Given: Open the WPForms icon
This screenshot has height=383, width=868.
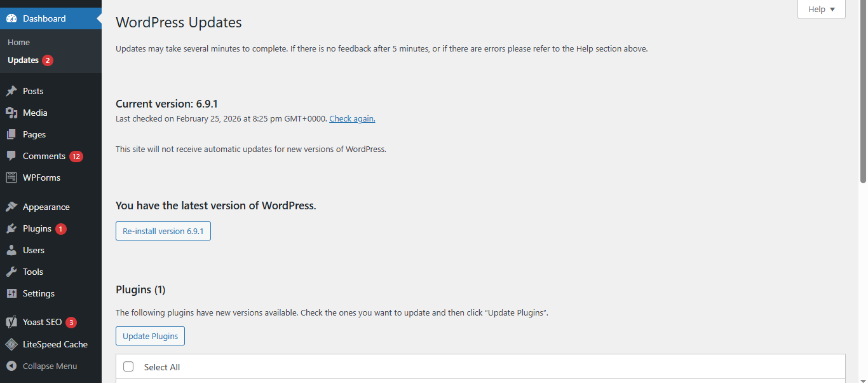Looking at the screenshot, I should point(11,178).
